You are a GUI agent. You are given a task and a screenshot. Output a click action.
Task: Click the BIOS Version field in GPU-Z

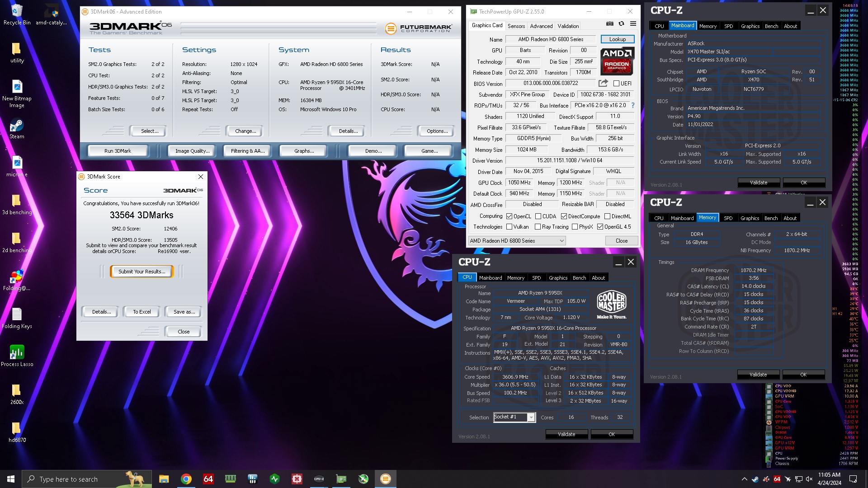[x=551, y=83]
